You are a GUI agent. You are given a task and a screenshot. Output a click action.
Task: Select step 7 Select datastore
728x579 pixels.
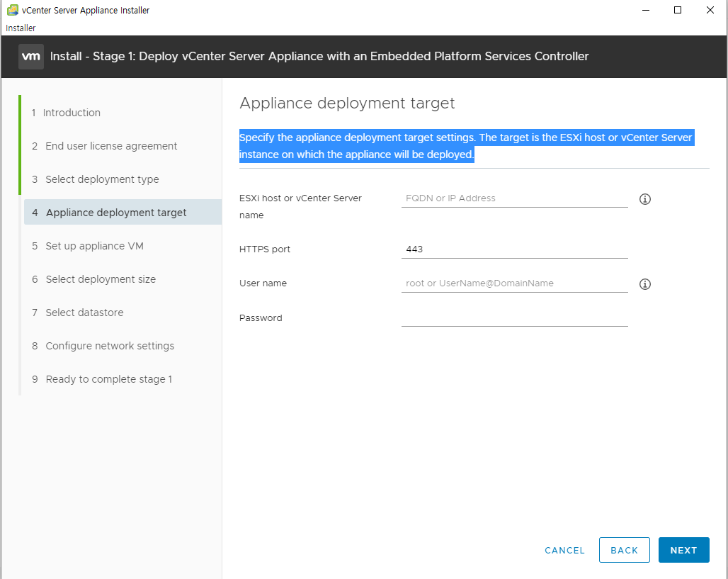click(77, 313)
